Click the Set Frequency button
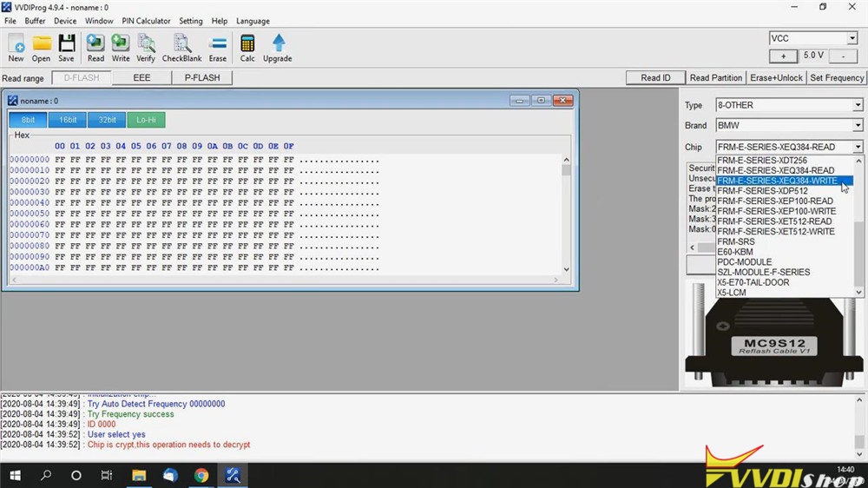868x488 pixels. click(x=837, y=78)
